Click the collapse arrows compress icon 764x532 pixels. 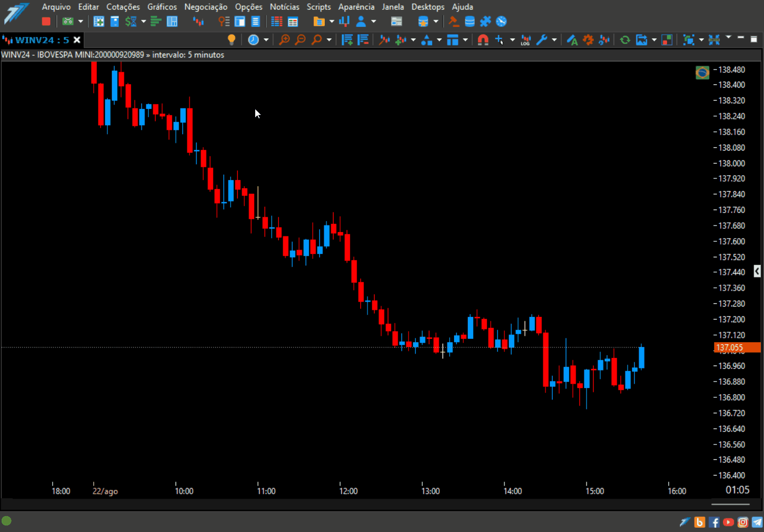coord(714,39)
